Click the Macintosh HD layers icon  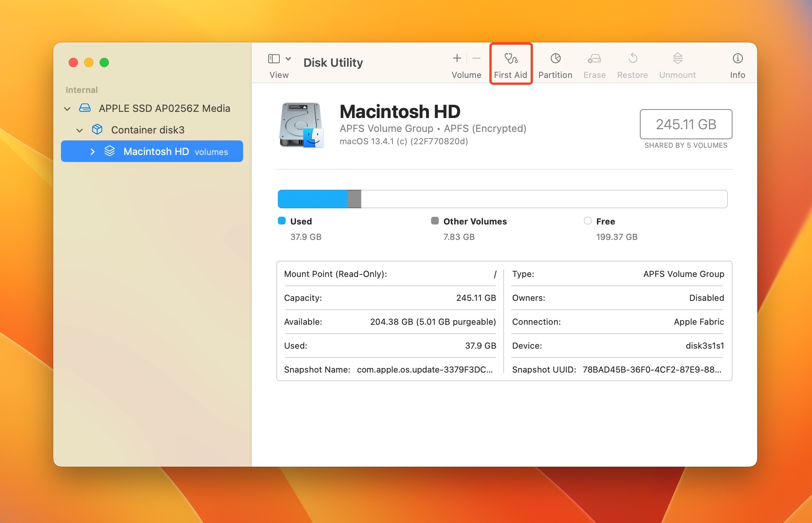point(110,151)
